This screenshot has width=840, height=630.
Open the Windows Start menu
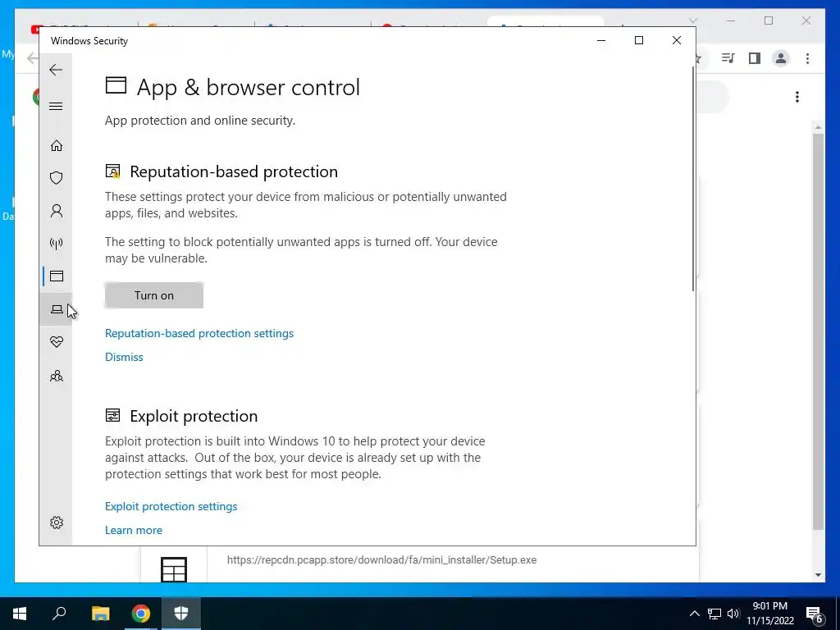coord(20,614)
